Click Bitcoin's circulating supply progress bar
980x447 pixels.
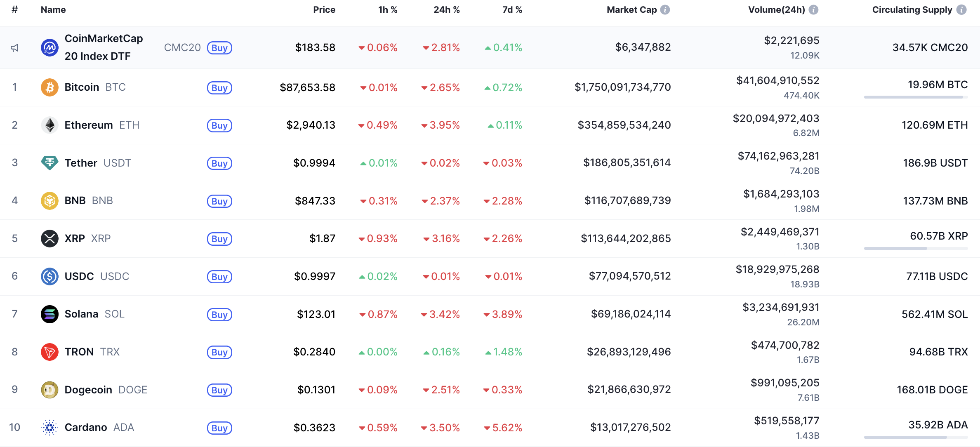tap(916, 97)
